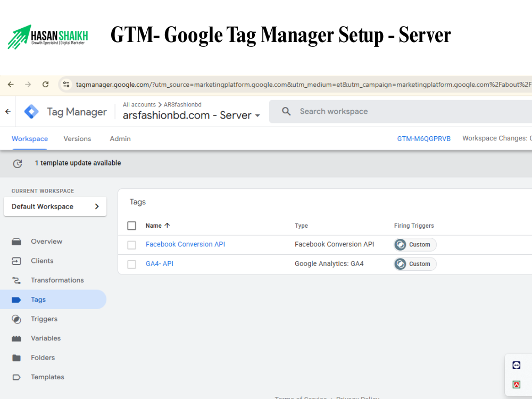The width and height of the screenshot is (532, 399).
Task: Select the GA4- API row checkbox
Action: 132,264
